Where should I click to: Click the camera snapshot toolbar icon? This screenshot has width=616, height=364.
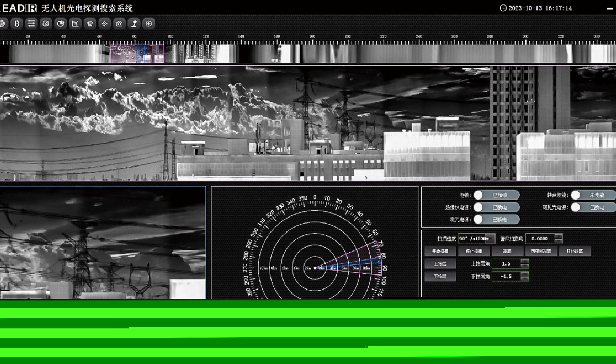pos(119,24)
